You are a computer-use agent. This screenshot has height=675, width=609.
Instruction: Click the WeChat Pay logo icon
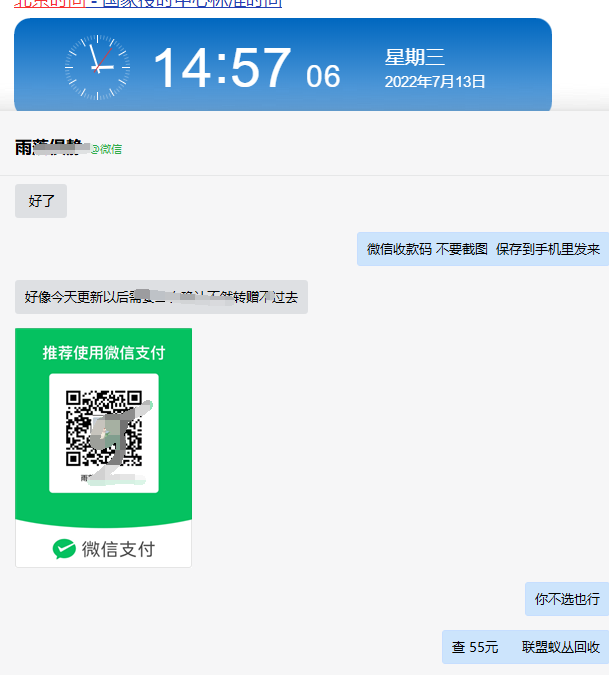(x=64, y=549)
